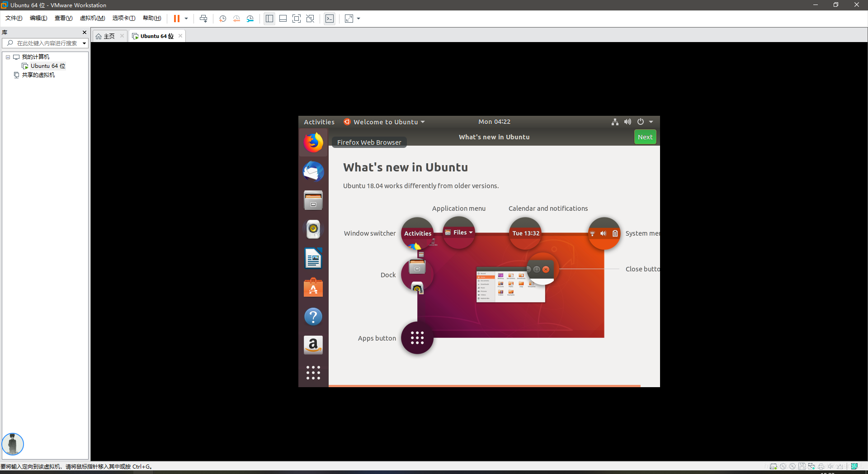Screen dimensions: 868x474
Task: Take a snapshot of this virtual machine
Action: [222, 19]
